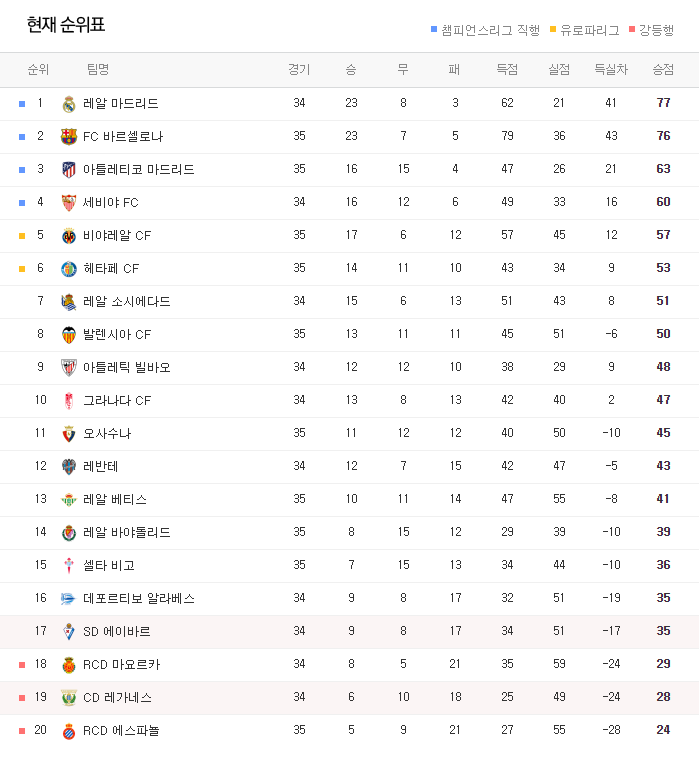Click the 현재 순위표 heading
The height and width of the screenshot is (770, 699).
[66, 25]
